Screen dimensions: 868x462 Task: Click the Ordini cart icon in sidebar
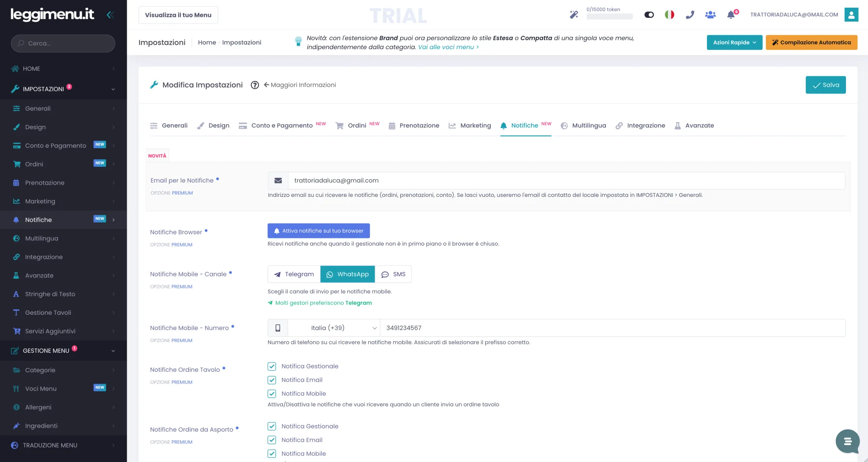pyautogui.click(x=17, y=164)
